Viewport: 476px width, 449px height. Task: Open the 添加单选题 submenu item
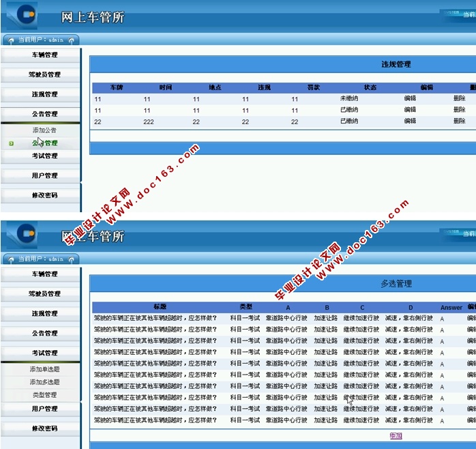click(44, 369)
